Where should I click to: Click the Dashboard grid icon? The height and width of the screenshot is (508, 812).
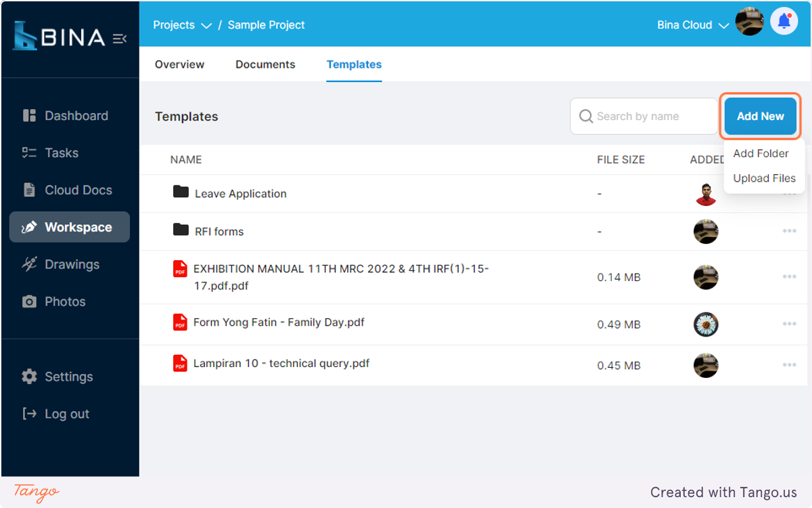(x=29, y=116)
